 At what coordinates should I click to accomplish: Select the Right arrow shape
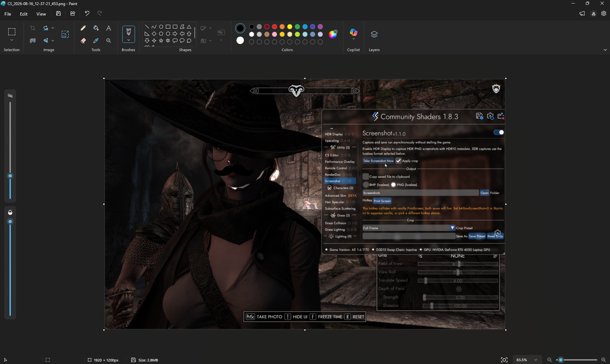175,34
